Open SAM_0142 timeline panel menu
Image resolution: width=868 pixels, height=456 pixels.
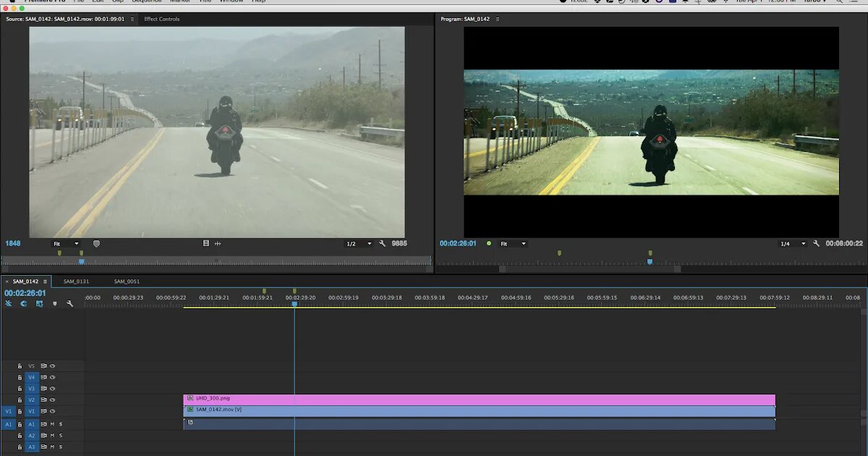[45, 282]
